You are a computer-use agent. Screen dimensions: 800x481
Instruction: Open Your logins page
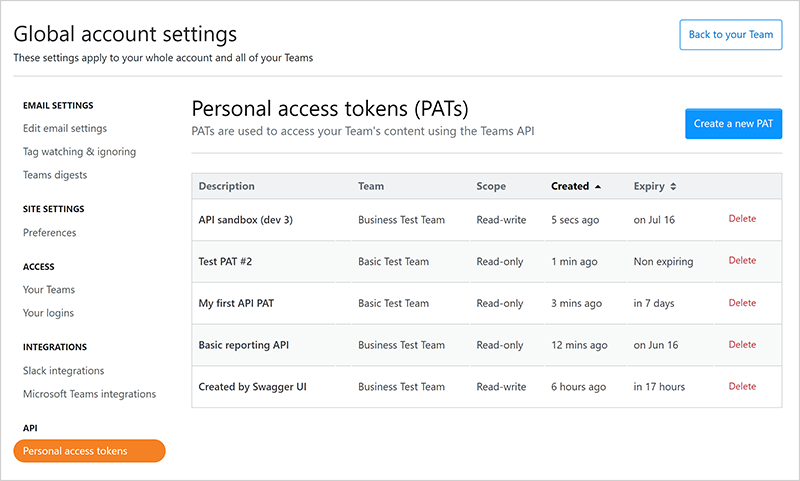click(48, 313)
